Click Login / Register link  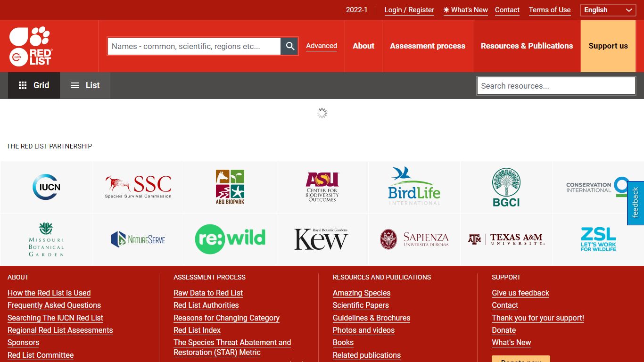point(409,10)
